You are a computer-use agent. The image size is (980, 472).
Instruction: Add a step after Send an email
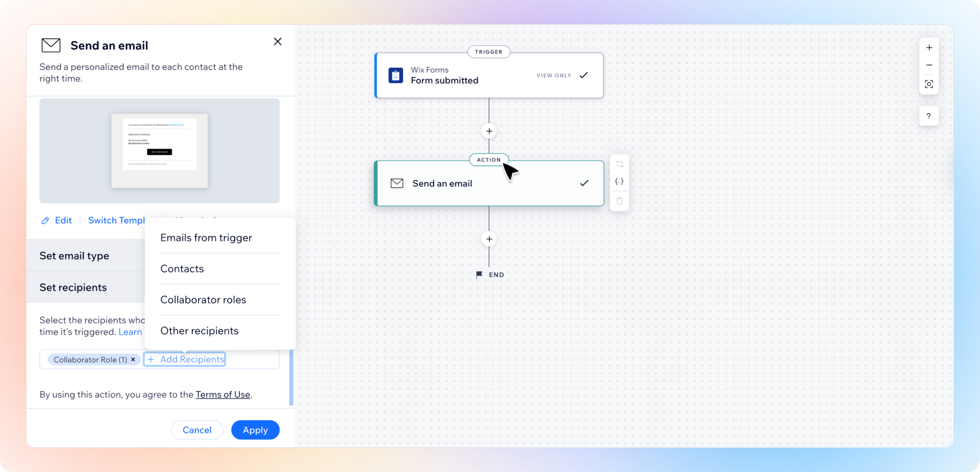[489, 239]
